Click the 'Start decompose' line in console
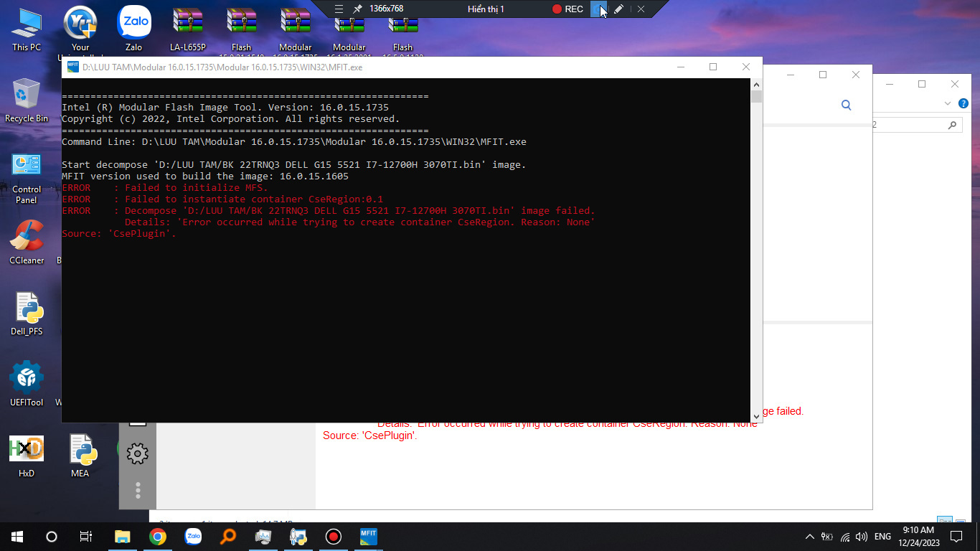 click(294, 165)
